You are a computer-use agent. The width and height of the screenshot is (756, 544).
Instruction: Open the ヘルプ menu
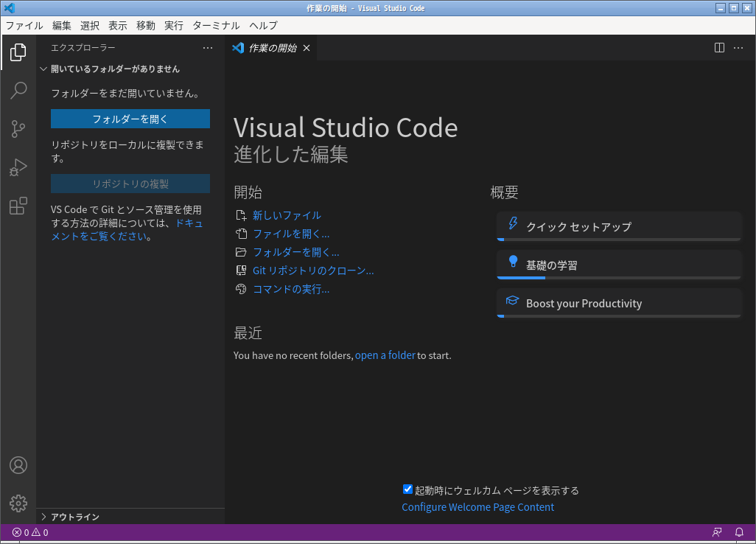click(x=263, y=26)
